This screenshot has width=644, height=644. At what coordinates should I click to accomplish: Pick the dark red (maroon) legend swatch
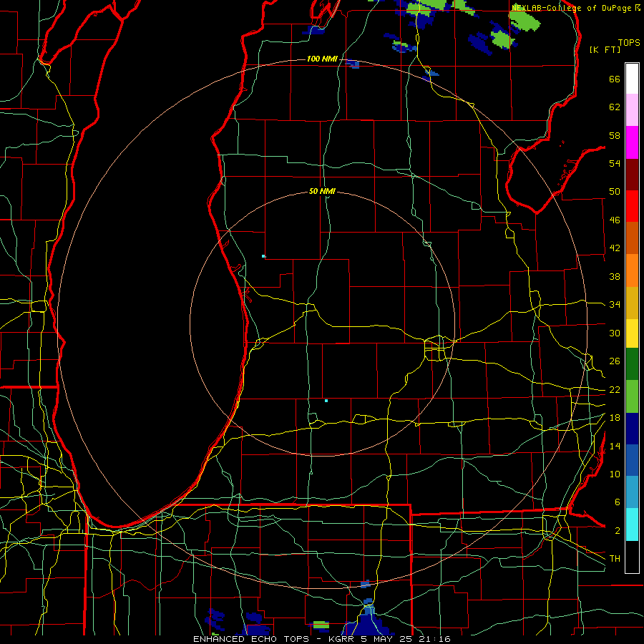632,174
